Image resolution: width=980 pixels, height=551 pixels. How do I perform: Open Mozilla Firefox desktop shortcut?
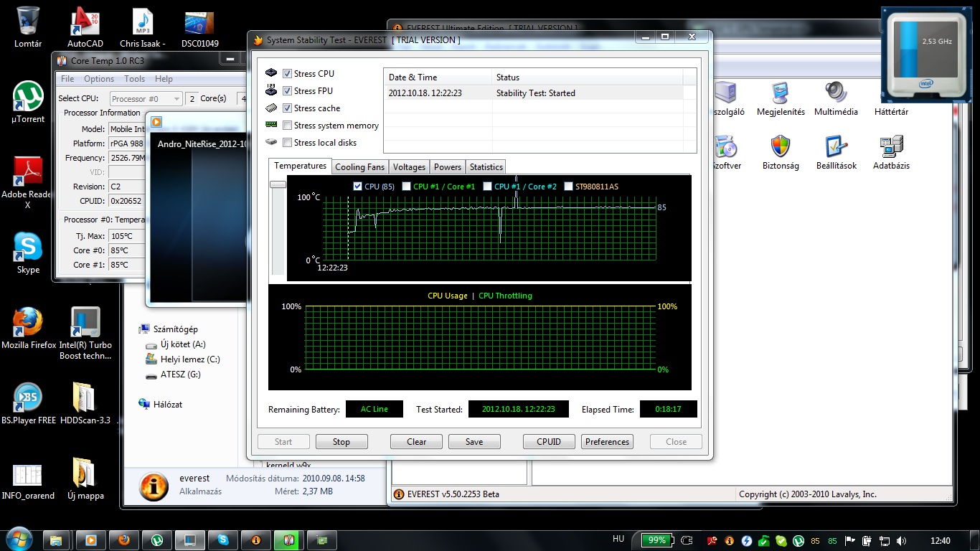[29, 328]
